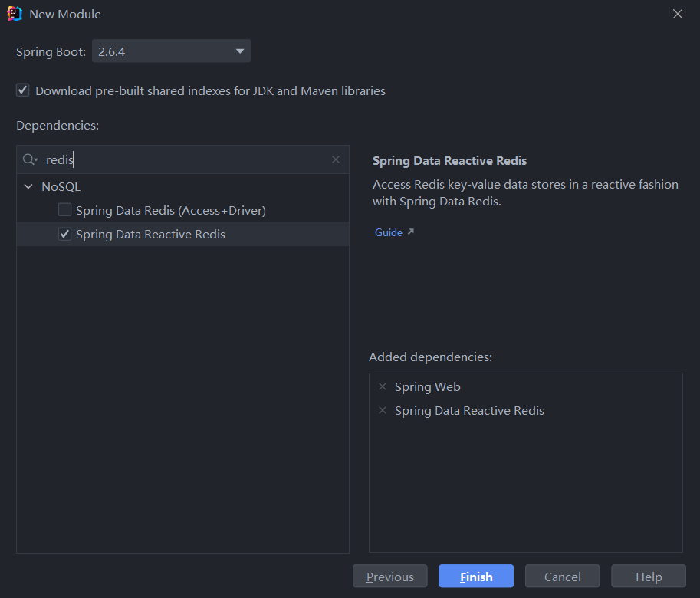700x598 pixels.
Task: Select the NoSQL tree node label
Action: pos(61,186)
